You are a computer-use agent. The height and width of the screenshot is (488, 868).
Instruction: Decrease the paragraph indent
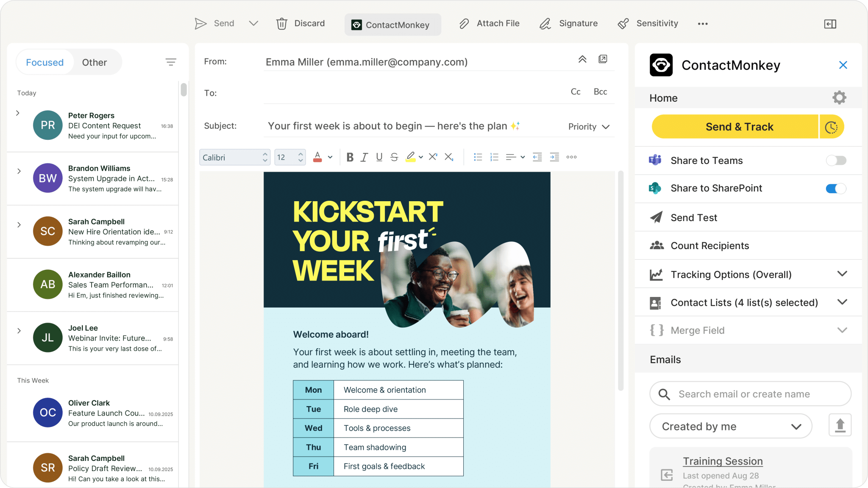pyautogui.click(x=537, y=157)
